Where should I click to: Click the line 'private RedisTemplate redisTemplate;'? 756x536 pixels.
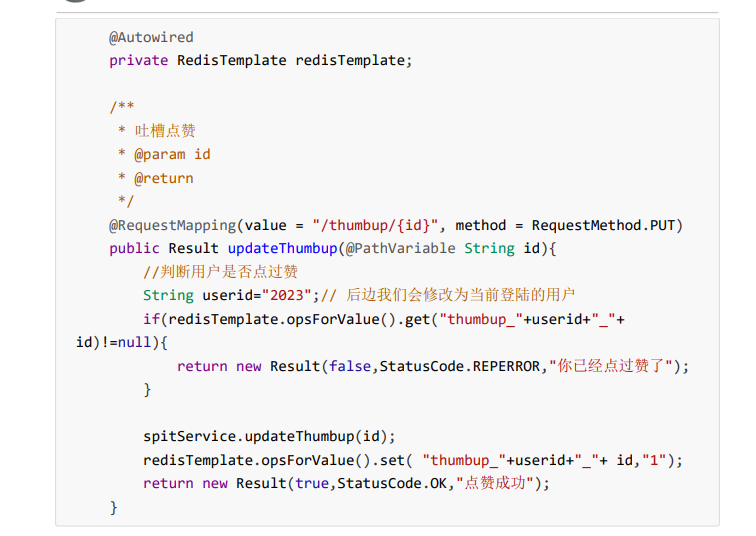pyautogui.click(x=260, y=60)
